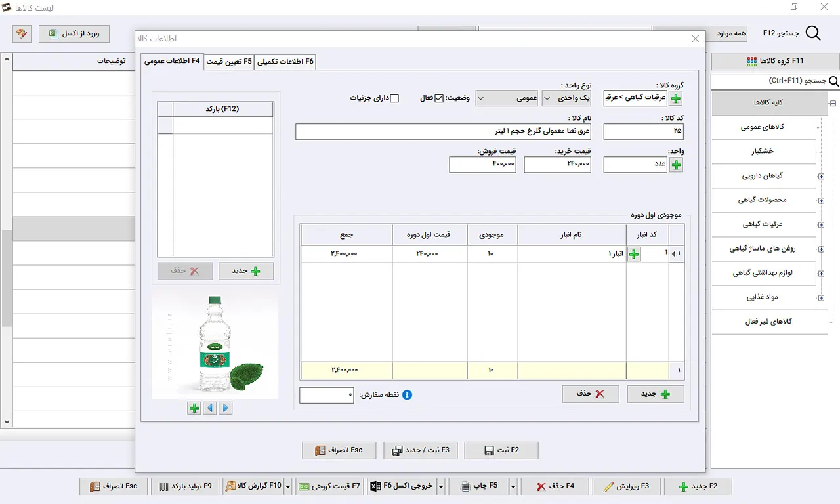Open the dropdown arrow attached to F10 گزارش کالا

(287, 486)
